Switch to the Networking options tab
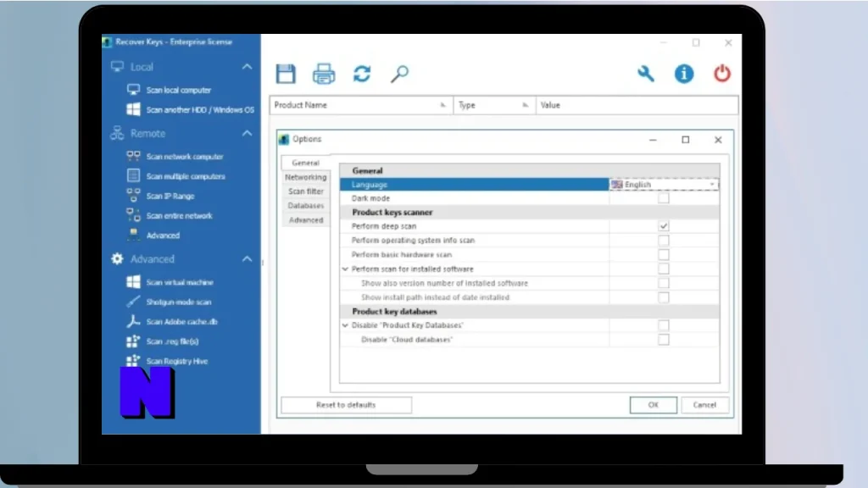 pyautogui.click(x=305, y=177)
